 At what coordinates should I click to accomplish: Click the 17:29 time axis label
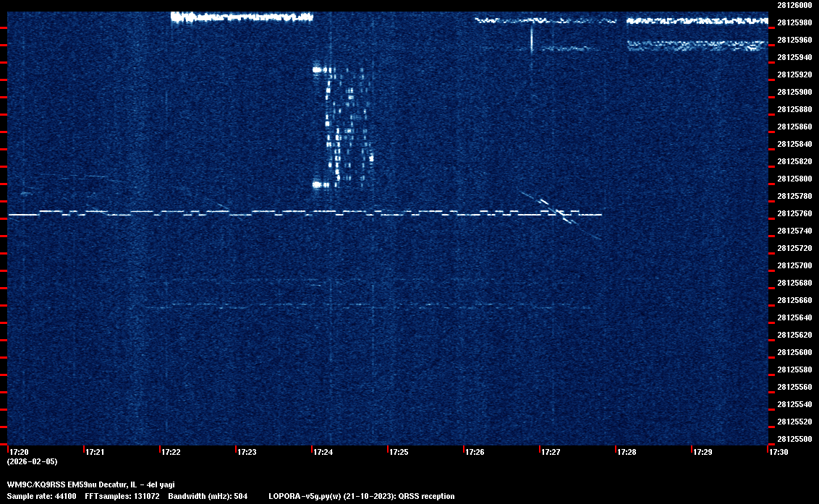pos(703,452)
